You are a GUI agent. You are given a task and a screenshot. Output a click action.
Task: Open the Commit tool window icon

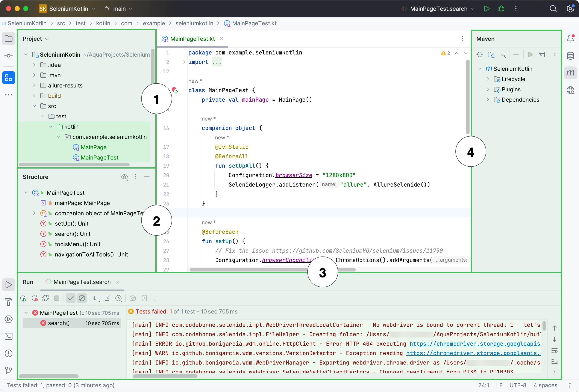[8, 56]
